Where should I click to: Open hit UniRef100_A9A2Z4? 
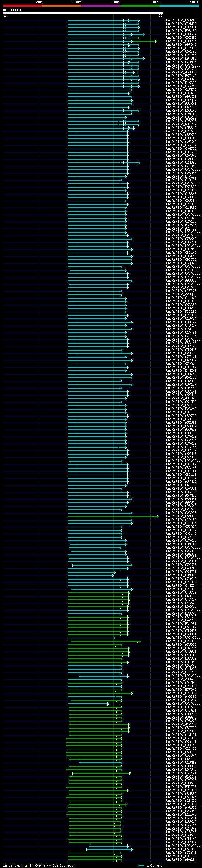[181, 859]
